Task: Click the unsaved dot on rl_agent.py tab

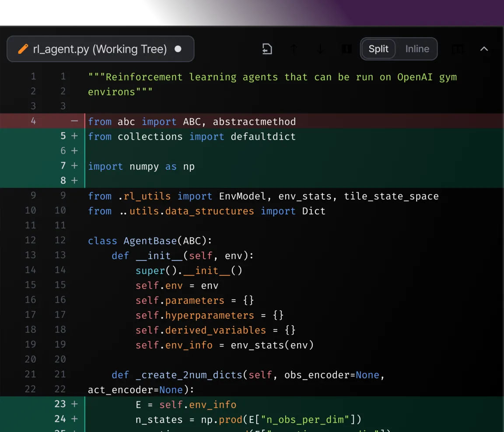Action: click(x=178, y=49)
